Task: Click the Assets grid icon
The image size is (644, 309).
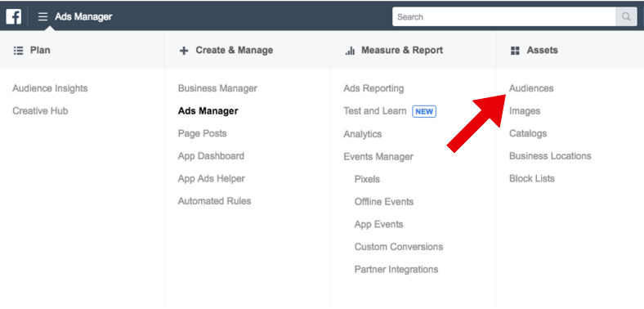Action: pyautogui.click(x=515, y=51)
